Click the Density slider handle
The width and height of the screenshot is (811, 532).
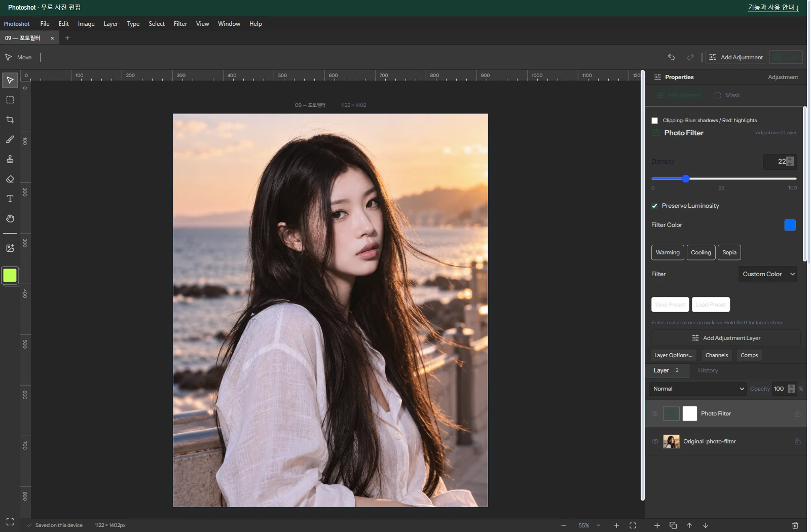686,179
